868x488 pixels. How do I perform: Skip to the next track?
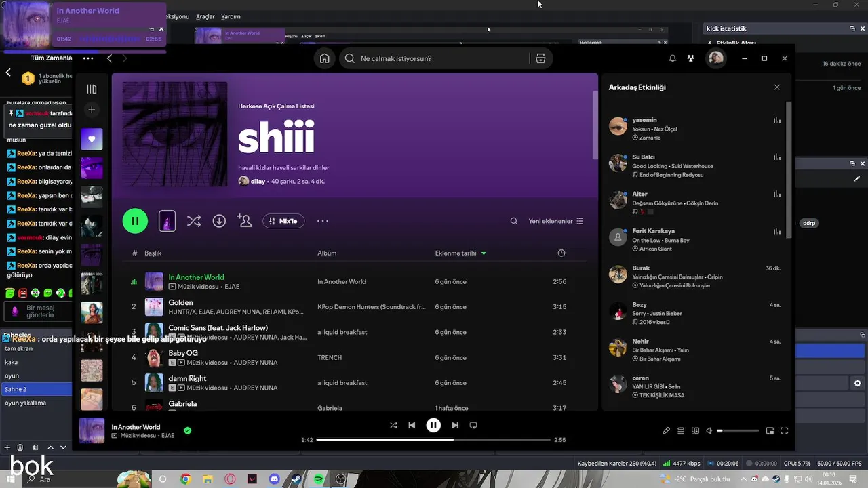[x=455, y=425]
